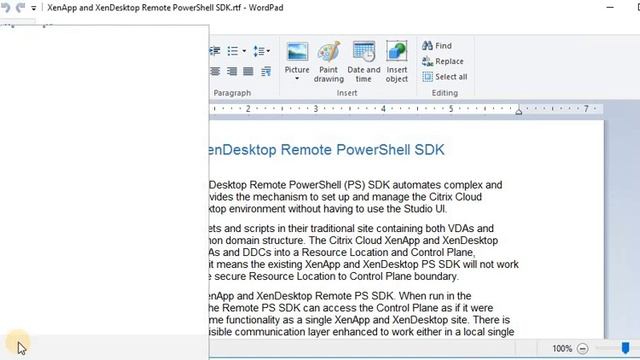This screenshot has height=360, width=640.
Task: Open the Paragraph dialog
Action: [x=266, y=71]
